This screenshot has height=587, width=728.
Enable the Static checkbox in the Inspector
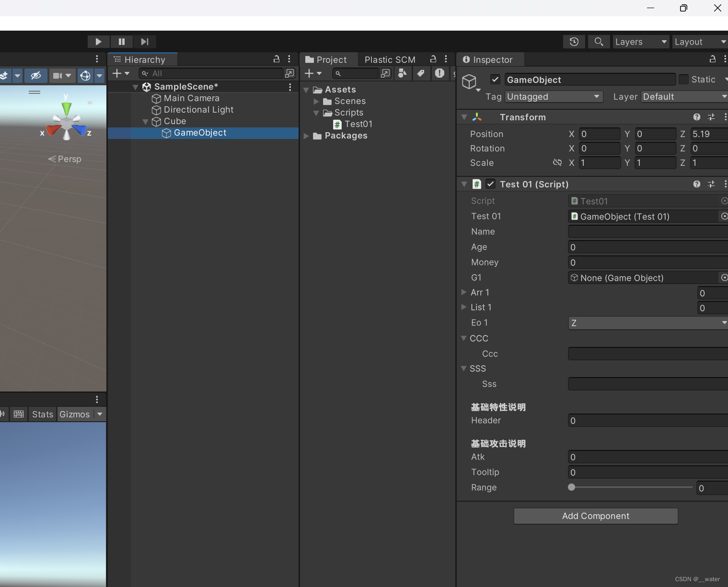pos(685,79)
